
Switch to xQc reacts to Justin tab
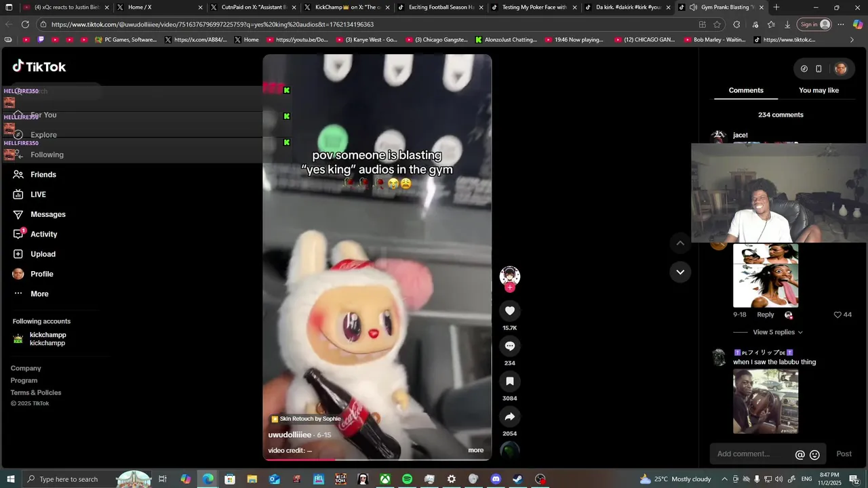66,7
